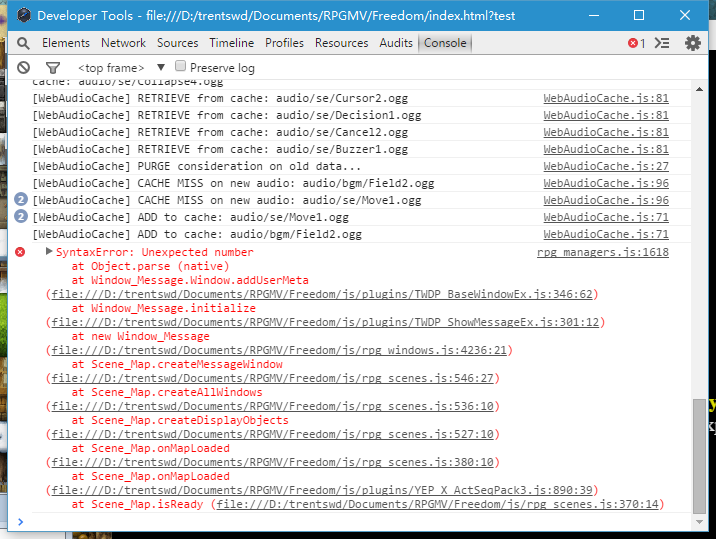Open the rpg_scenes.js:527:10 link
This screenshot has height=539, width=716.
click(272, 434)
